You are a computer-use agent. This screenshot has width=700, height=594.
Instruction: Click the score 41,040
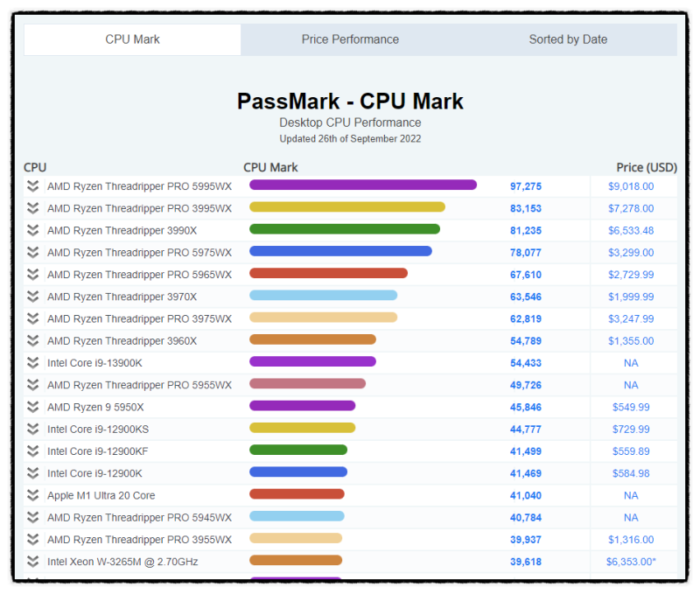pos(526,496)
